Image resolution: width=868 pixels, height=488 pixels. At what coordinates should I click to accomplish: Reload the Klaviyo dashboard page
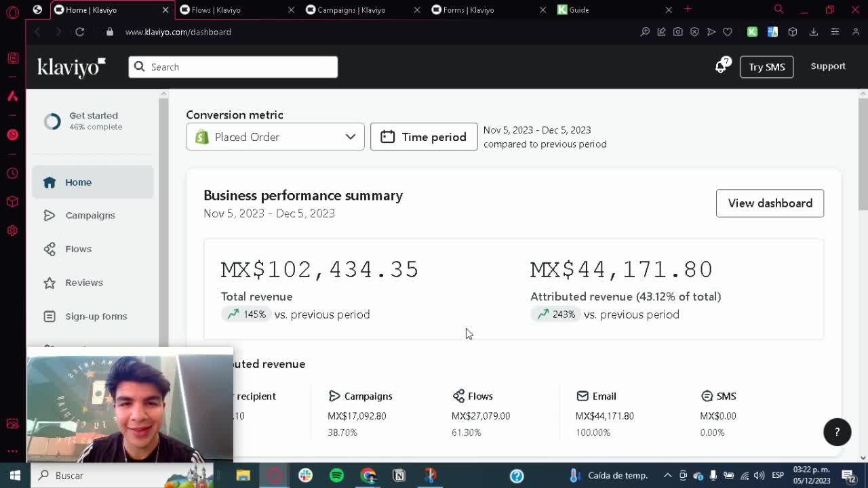[79, 32]
